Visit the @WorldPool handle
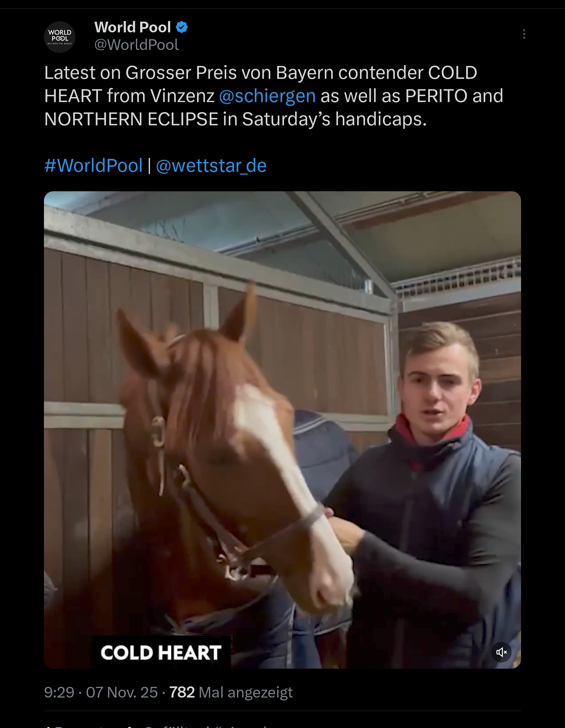The image size is (565, 728). pyautogui.click(x=137, y=45)
